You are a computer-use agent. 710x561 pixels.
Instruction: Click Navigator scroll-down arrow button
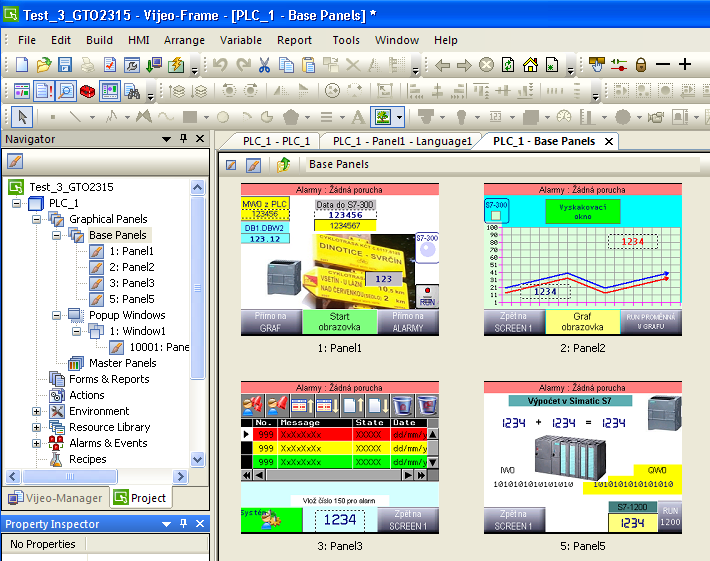point(197,459)
